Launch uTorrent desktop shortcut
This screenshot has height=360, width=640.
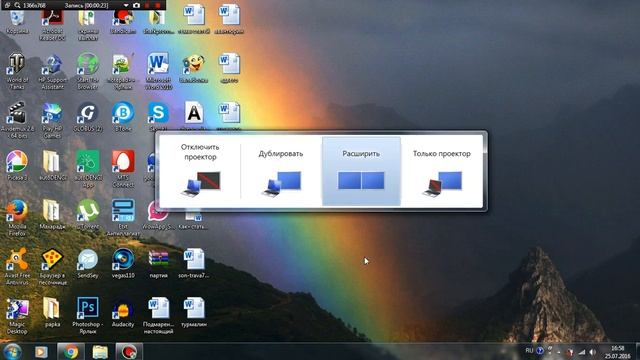click(x=88, y=214)
